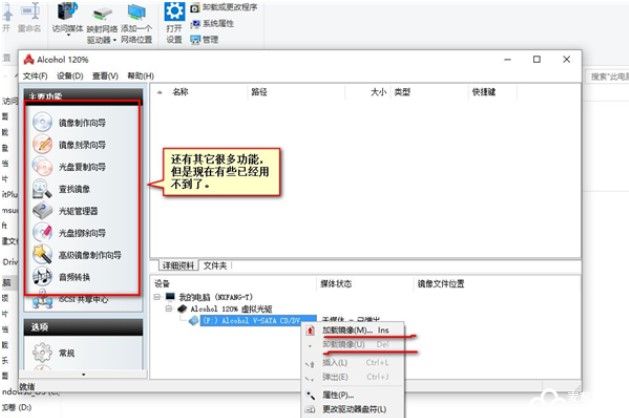Click Explorer search box 搜索"此电脑
629x418 pixels.
[x=609, y=76]
